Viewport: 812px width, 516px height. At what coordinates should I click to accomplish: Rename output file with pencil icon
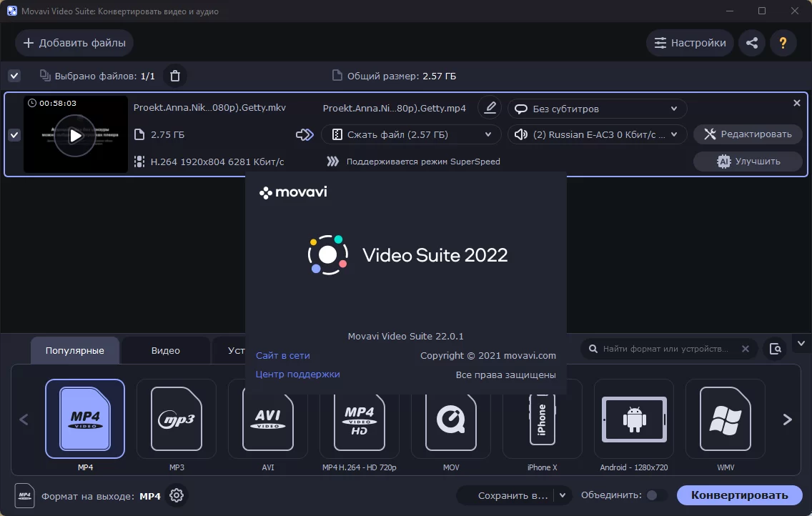point(490,108)
